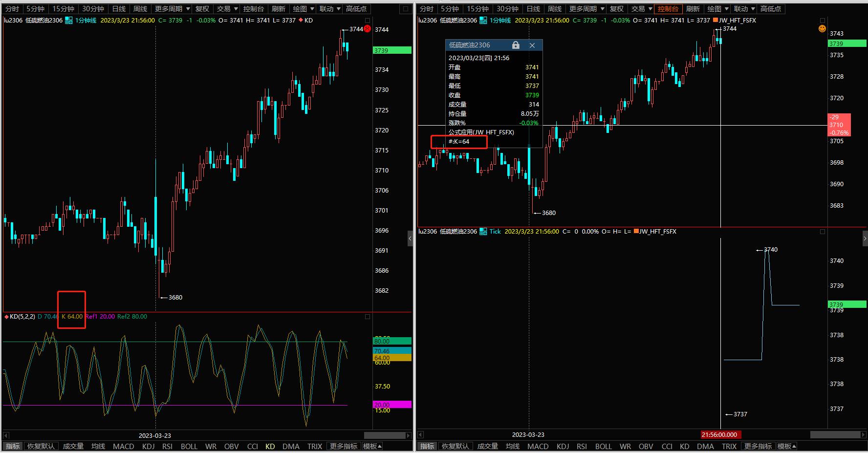Click the left-pointing collapse arrow between chart panels
868x453 pixels.
[410, 239]
